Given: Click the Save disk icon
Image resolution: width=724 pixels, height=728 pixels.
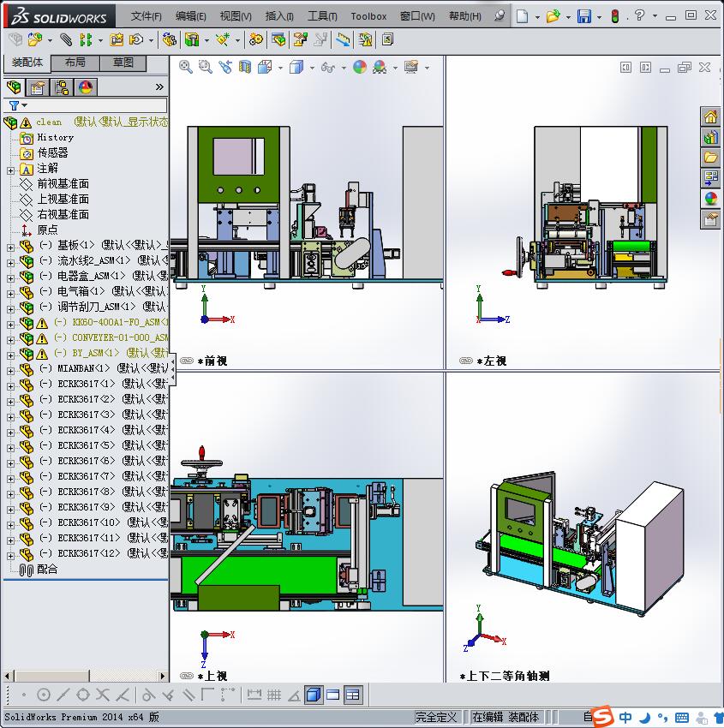Looking at the screenshot, I should 584,17.
